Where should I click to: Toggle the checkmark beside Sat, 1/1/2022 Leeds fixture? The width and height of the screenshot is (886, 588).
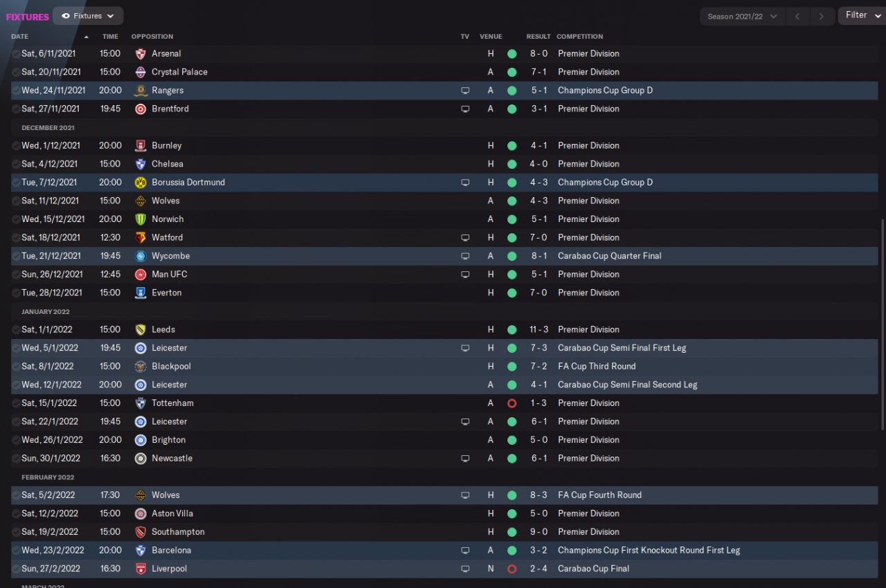coord(15,330)
